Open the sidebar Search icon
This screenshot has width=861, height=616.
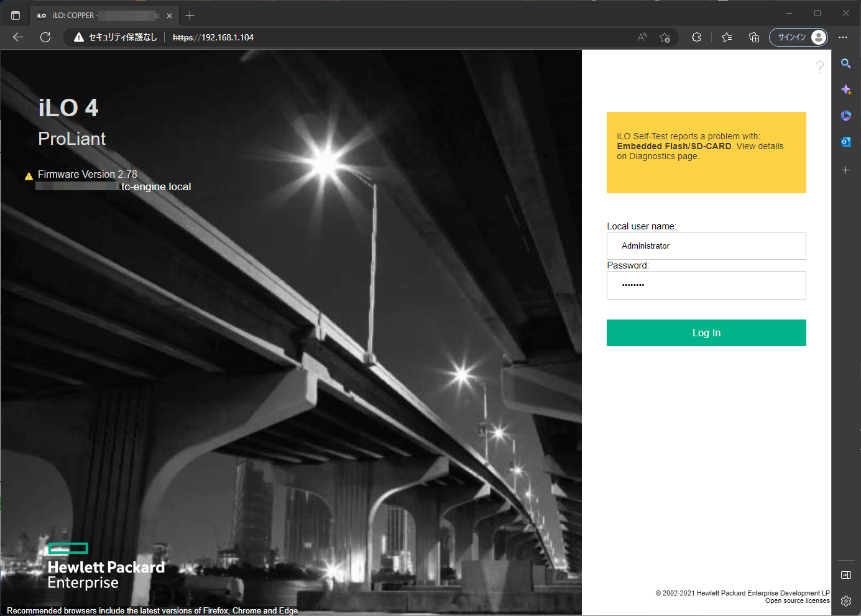click(x=846, y=63)
